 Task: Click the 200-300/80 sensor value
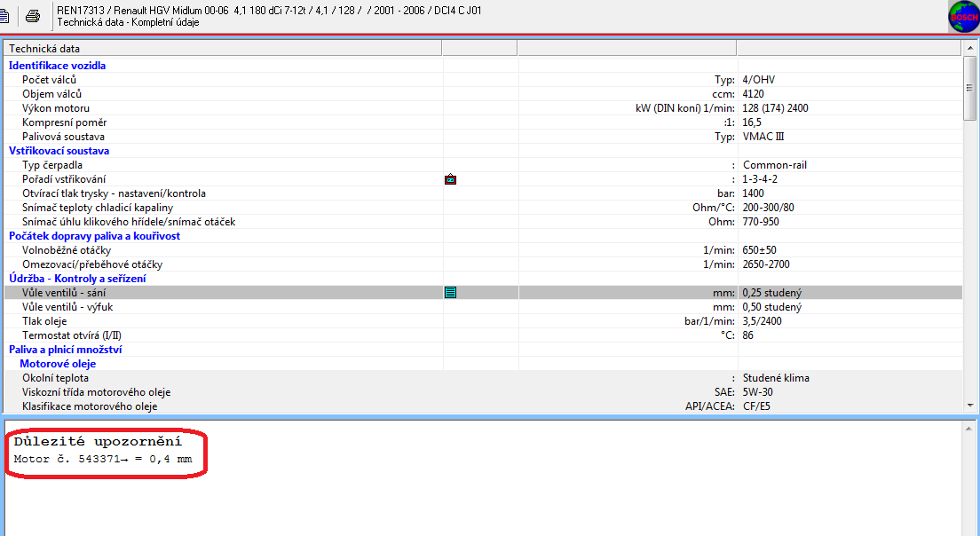768,208
